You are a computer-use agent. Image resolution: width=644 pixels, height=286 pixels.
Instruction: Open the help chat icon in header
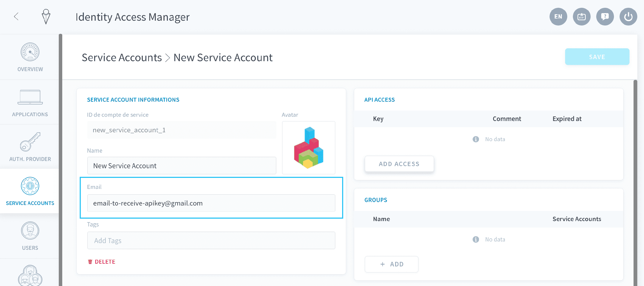[605, 17]
